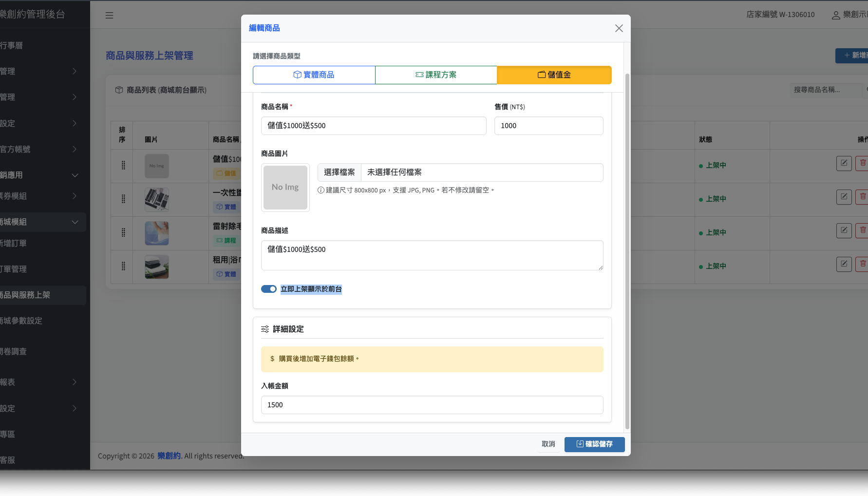Expand the 報表 sidebar menu
This screenshot has height=496, width=868.
39,382
